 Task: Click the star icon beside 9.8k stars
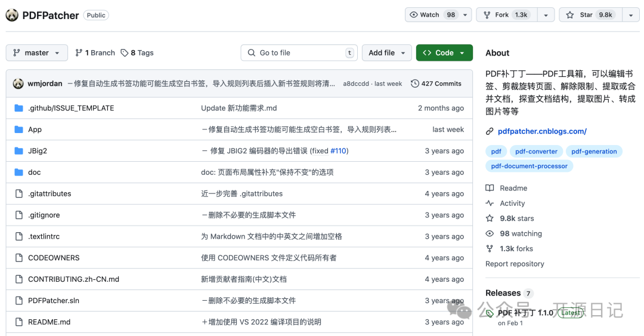click(490, 218)
